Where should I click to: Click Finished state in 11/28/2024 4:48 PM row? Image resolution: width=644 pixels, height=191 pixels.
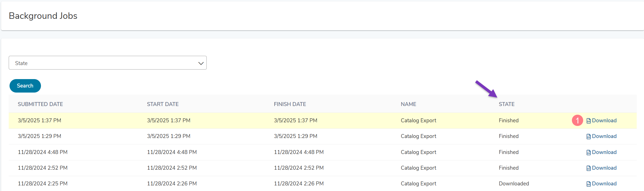[x=509, y=152]
